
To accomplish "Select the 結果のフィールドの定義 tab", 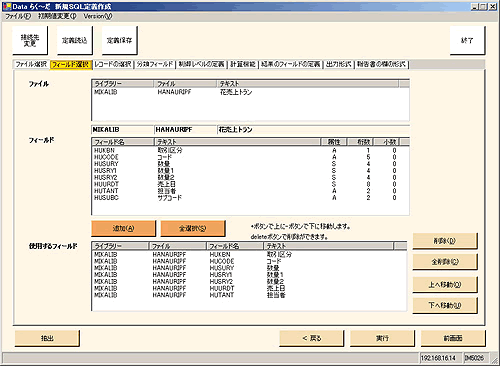I will click(x=291, y=64).
